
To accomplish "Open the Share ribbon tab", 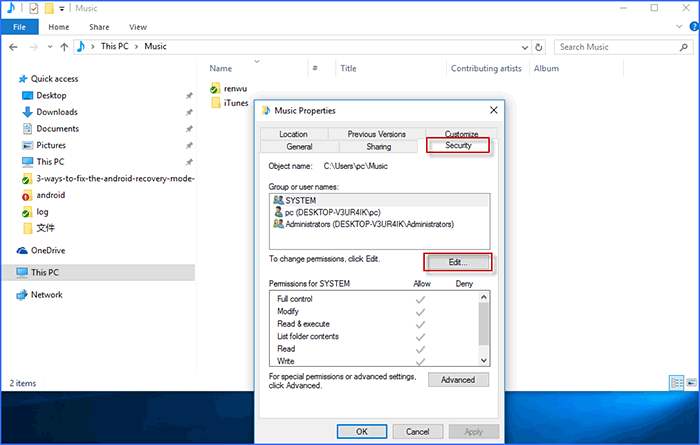I will click(99, 27).
